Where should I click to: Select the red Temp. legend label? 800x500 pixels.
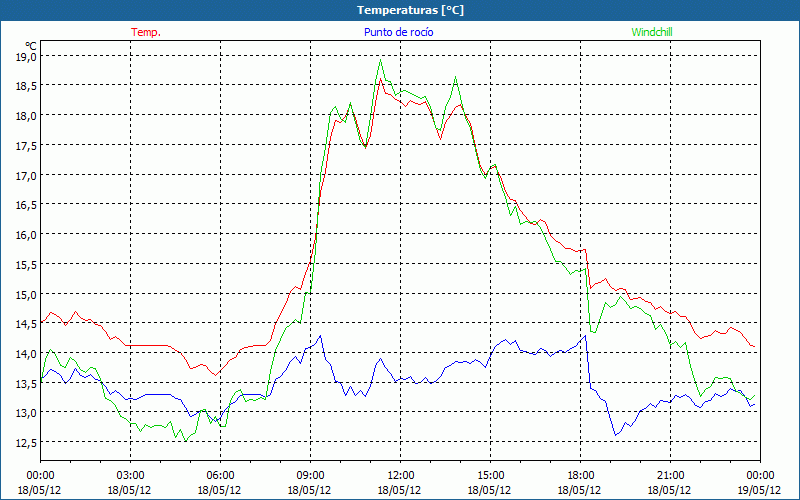tap(146, 32)
